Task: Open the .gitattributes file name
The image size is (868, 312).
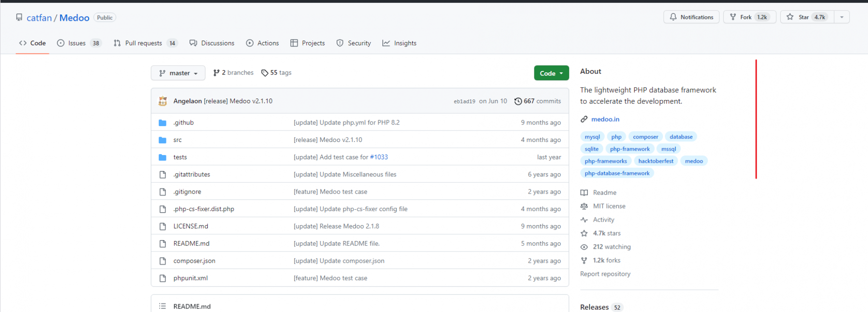Action: (x=192, y=174)
